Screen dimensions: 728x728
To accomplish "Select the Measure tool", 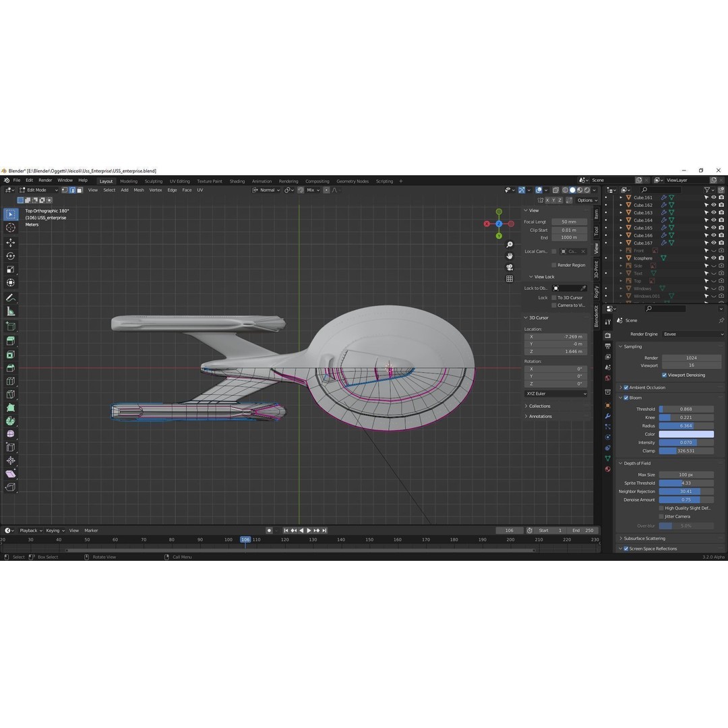I will [x=11, y=311].
